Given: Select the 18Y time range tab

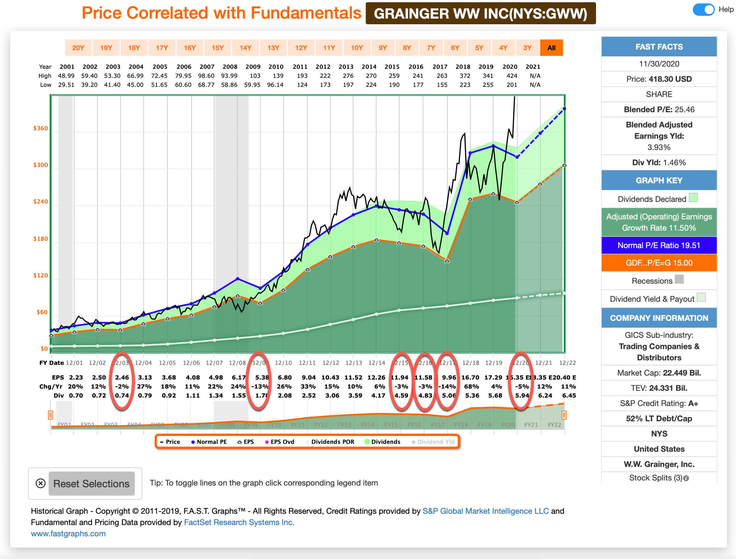Looking at the screenshot, I should pos(134,48).
